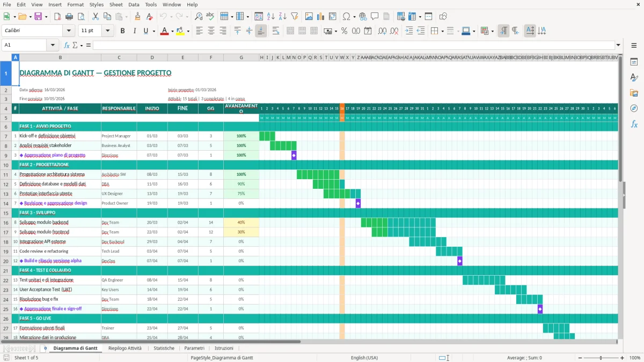The image size is (644, 362).
Task: Open the Data menu
Action: point(134,4)
